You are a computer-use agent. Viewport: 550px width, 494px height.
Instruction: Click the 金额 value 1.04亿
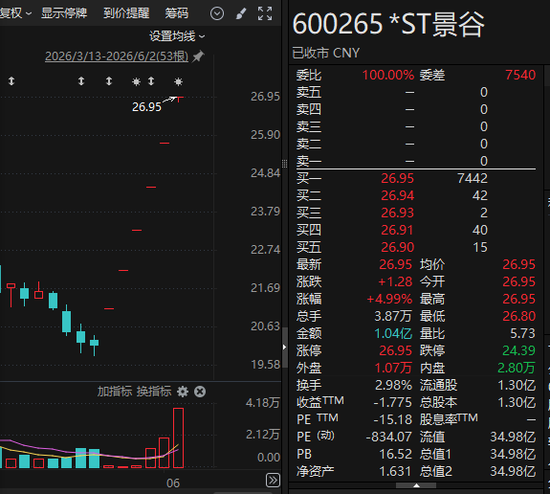[x=393, y=333]
